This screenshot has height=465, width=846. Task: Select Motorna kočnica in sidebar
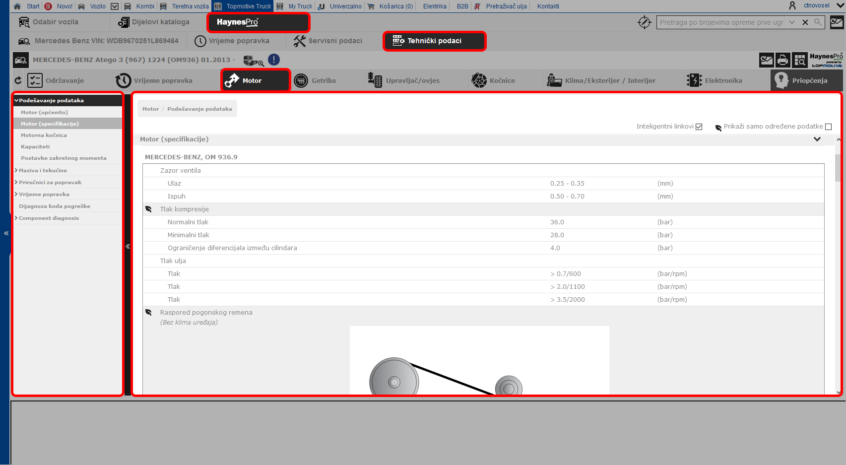44,135
